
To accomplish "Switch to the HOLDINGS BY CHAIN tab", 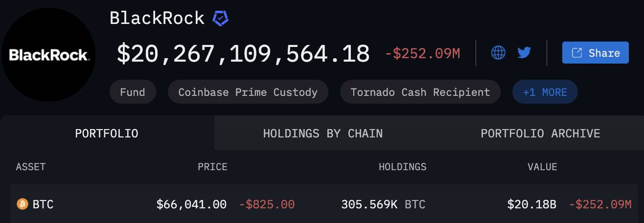I will click(x=323, y=133).
